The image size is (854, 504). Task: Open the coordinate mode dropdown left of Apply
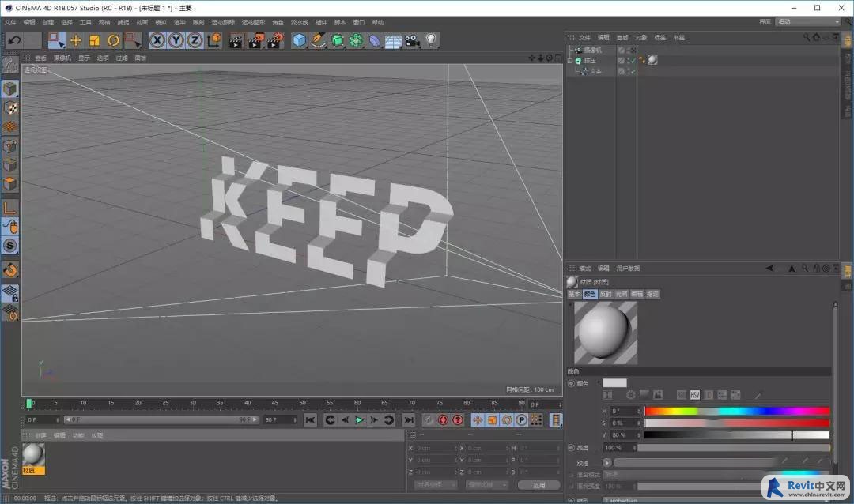tap(435, 485)
